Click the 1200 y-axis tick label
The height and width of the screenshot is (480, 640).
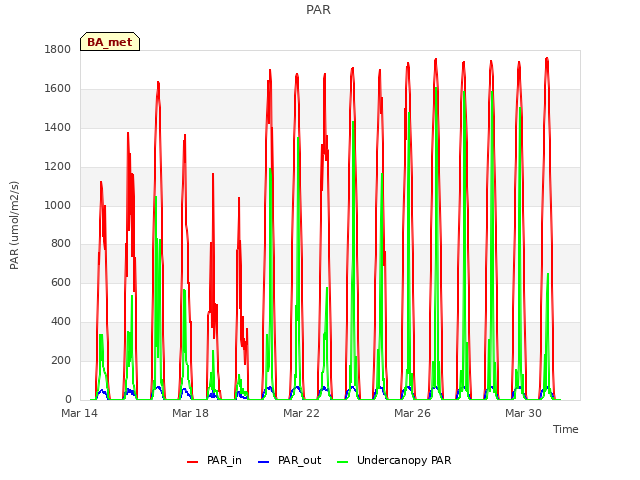[x=58, y=167]
